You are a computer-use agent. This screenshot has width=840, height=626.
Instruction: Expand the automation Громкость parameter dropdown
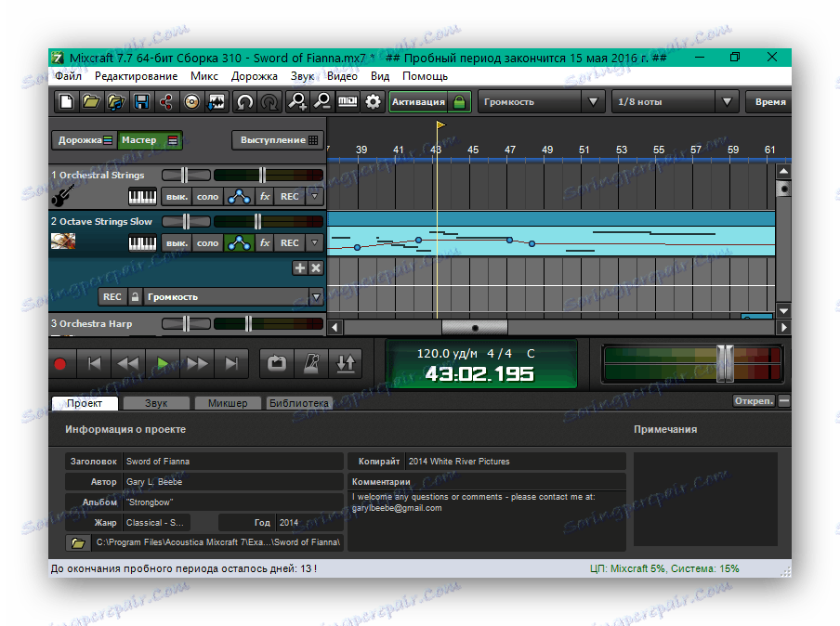[316, 297]
